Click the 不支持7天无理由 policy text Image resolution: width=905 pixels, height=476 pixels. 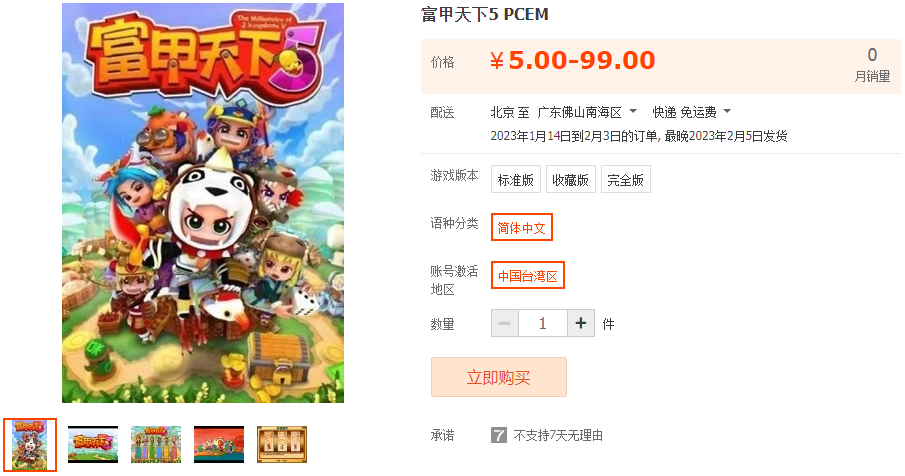558,435
